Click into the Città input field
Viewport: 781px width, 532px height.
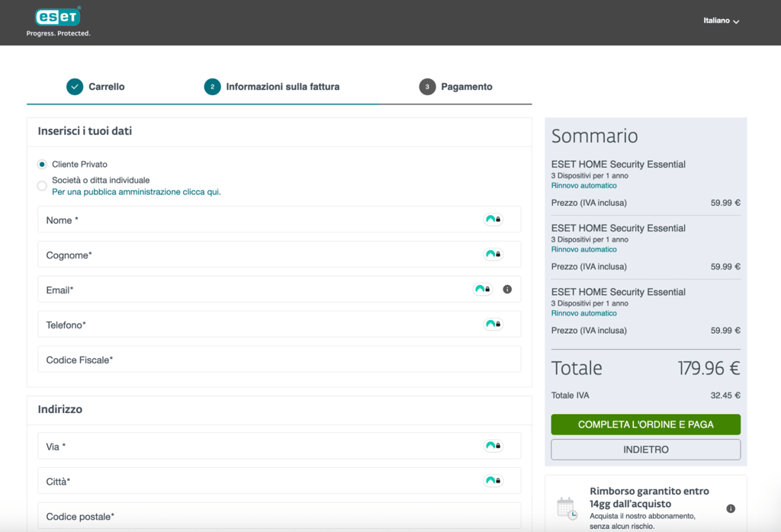279,481
